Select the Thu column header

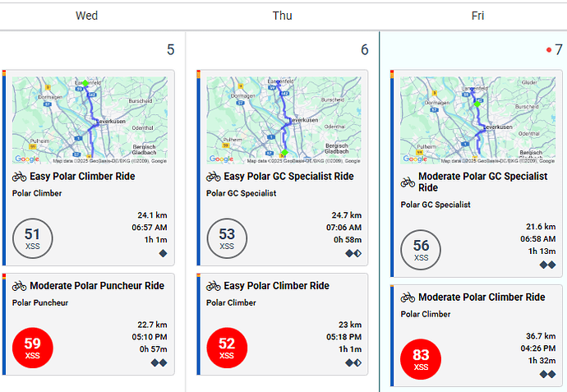282,16
